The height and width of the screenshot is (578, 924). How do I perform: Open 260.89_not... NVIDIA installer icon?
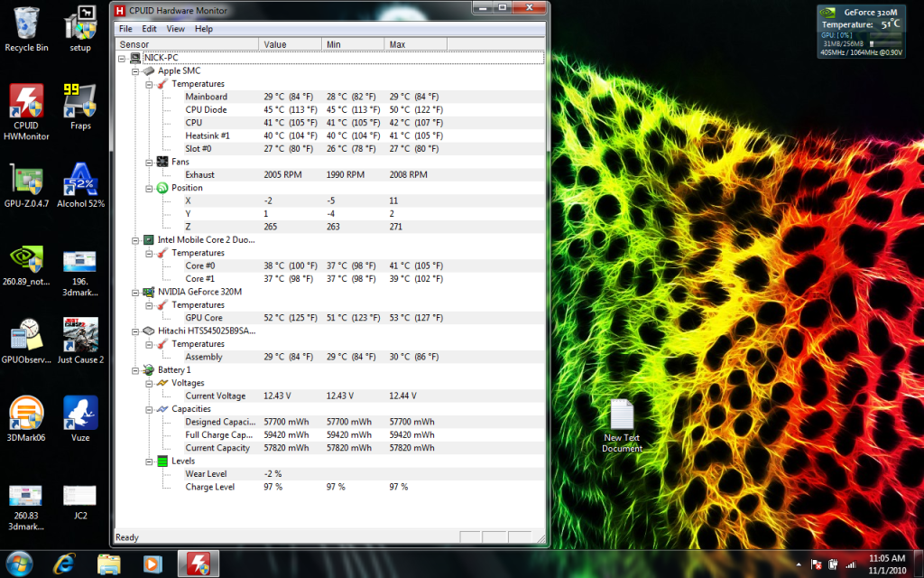pyautogui.click(x=26, y=265)
